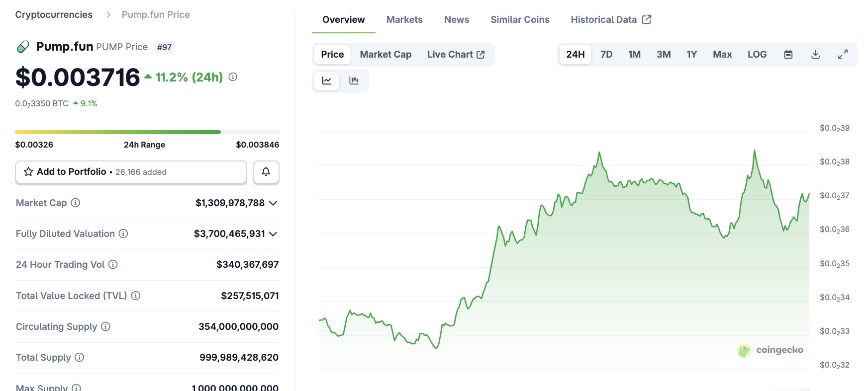The width and height of the screenshot is (868, 391).
Task: Show Max Supply info icon
Action: pyautogui.click(x=76, y=388)
